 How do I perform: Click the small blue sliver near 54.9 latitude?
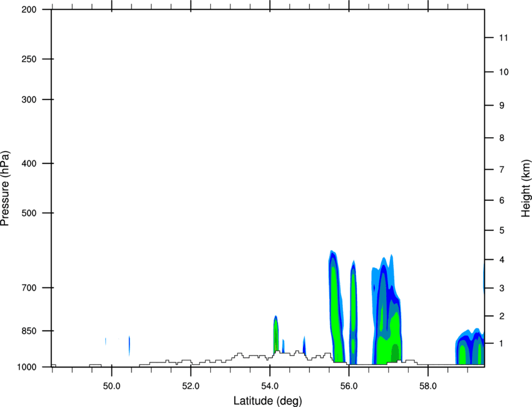[304, 346]
